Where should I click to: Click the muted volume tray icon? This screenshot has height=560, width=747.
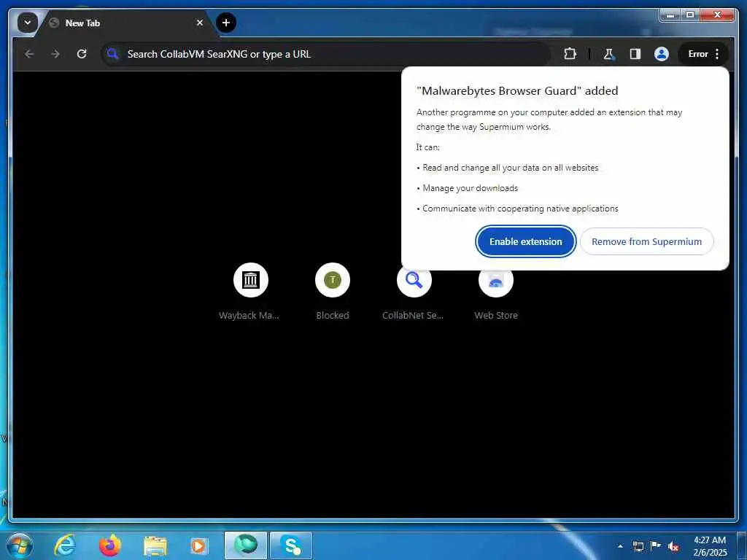[x=673, y=547]
